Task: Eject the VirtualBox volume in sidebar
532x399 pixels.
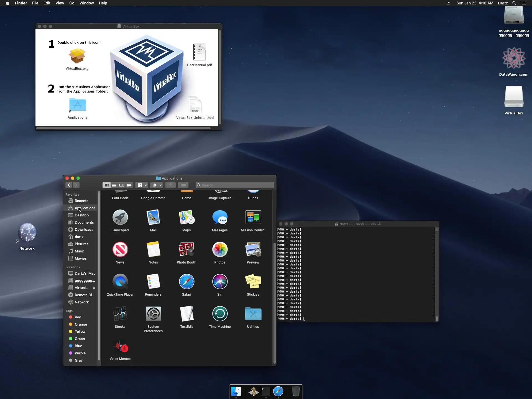Action: tap(94, 288)
